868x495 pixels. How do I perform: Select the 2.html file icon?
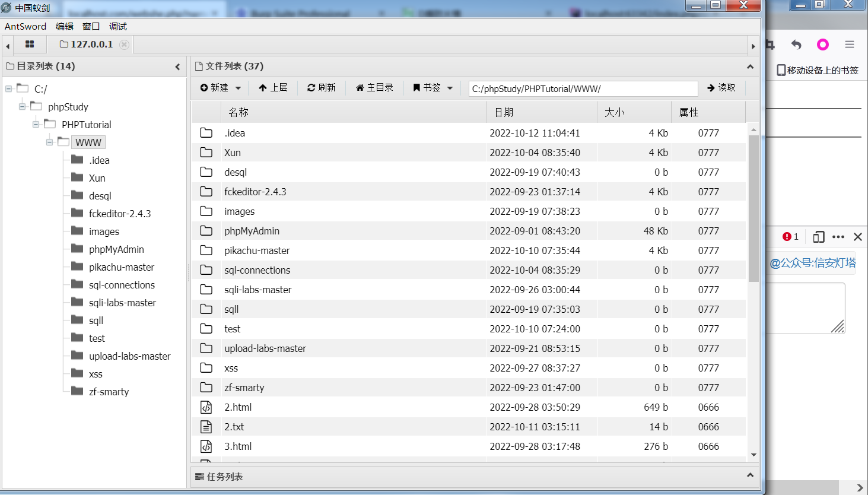(206, 407)
